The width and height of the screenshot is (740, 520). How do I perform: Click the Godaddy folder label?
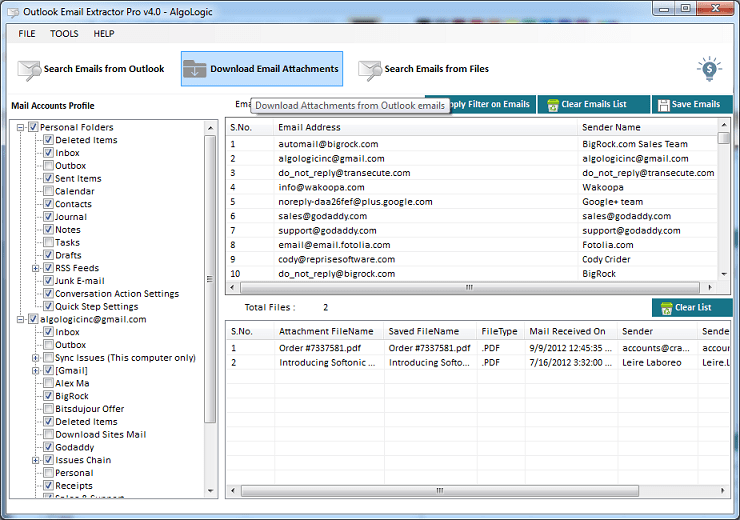coord(75,447)
